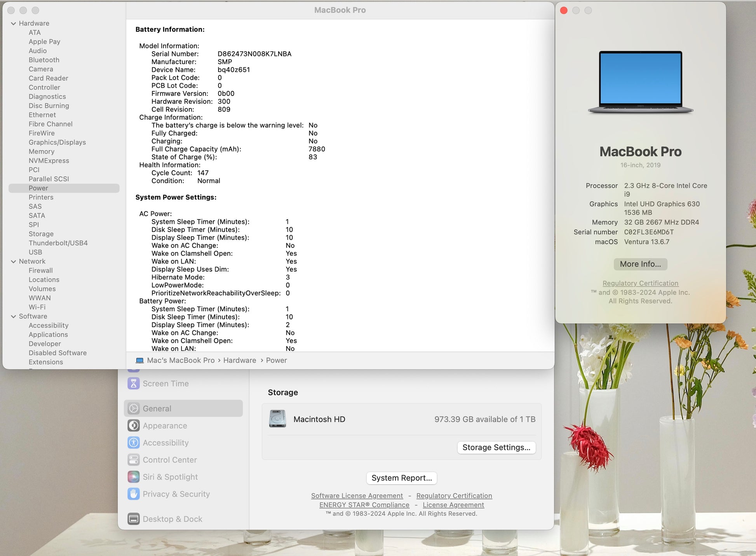
Task: Click the Appearance sidebar icon
Action: click(133, 425)
